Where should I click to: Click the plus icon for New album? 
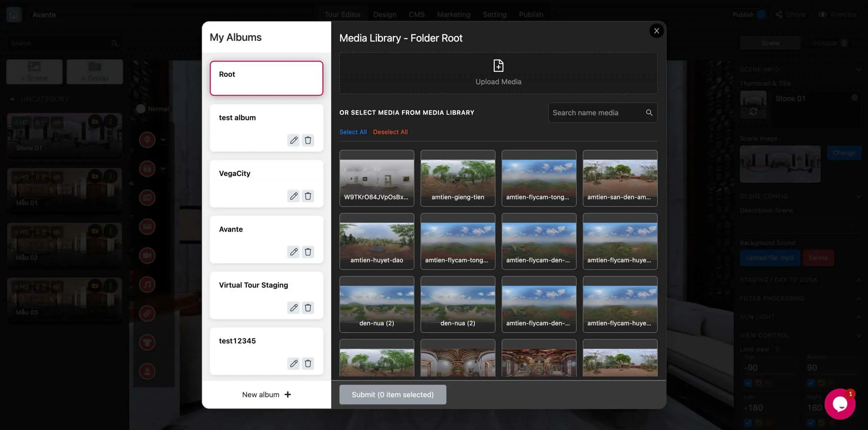pyautogui.click(x=288, y=394)
